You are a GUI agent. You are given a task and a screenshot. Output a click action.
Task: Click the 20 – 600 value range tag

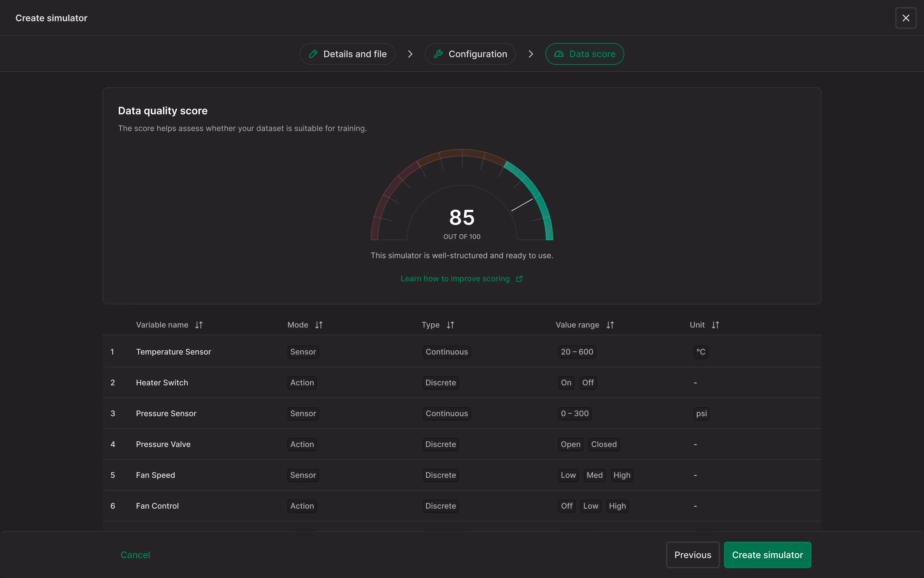click(577, 352)
